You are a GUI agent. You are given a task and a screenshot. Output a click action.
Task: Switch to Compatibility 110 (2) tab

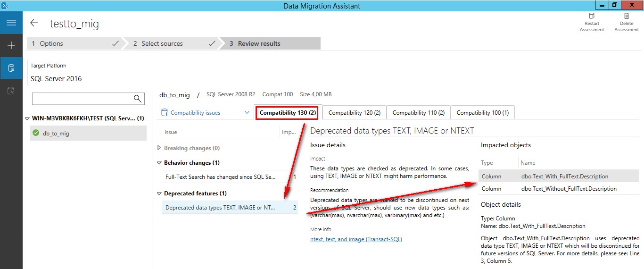point(419,113)
